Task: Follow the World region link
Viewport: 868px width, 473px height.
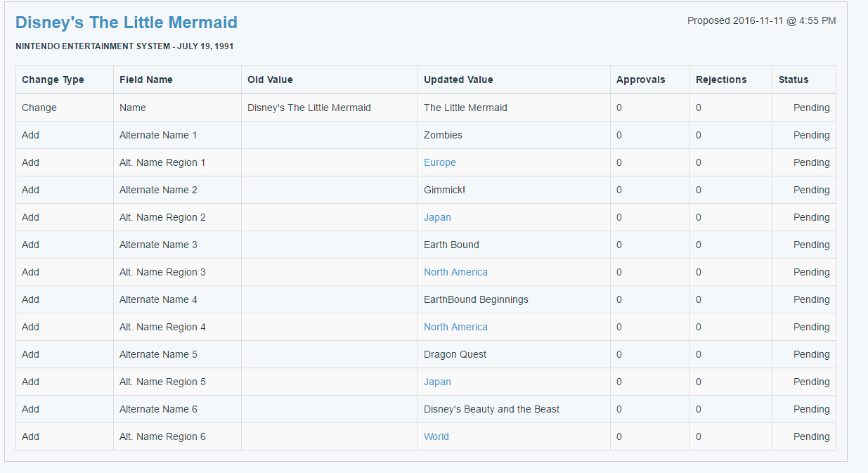Action: pos(436,436)
